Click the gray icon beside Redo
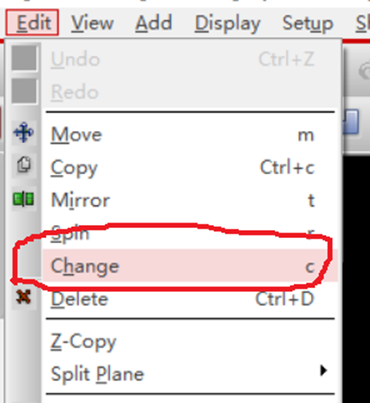This screenshot has height=403, width=370. click(x=24, y=91)
